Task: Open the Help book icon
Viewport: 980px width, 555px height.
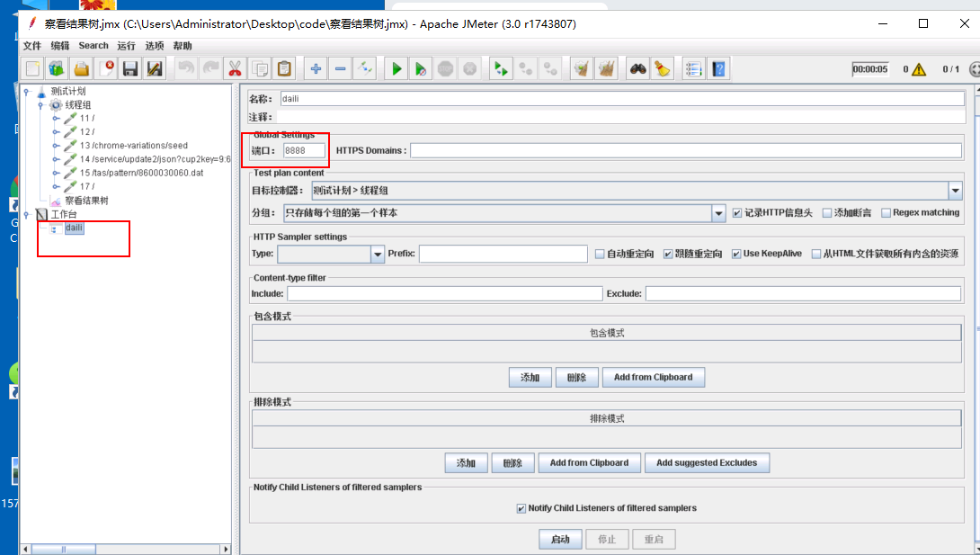Action: coord(718,68)
